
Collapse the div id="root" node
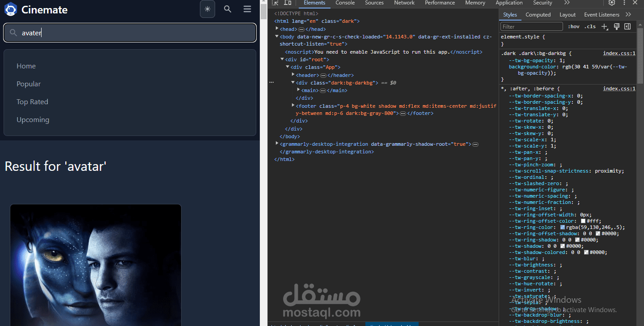[x=283, y=59]
